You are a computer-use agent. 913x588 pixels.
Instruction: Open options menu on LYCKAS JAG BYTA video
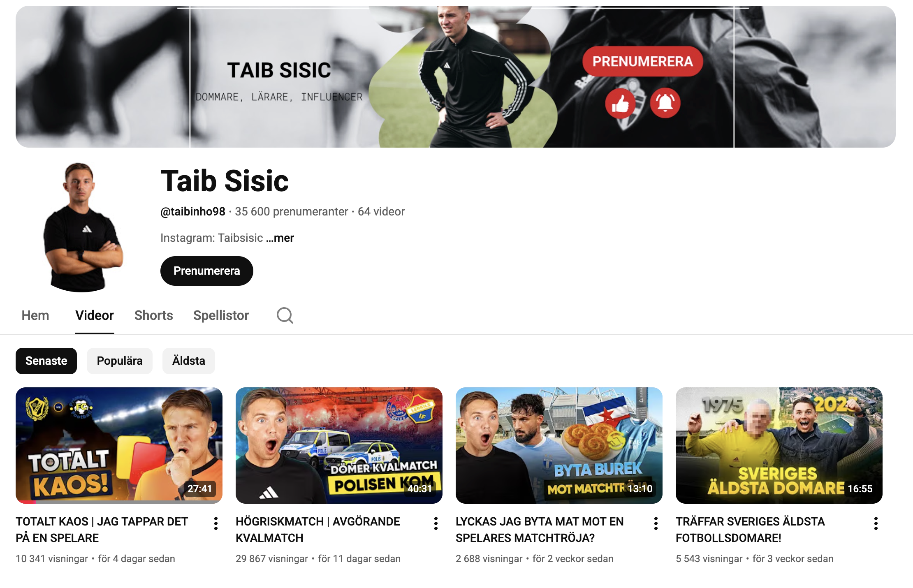point(656,524)
